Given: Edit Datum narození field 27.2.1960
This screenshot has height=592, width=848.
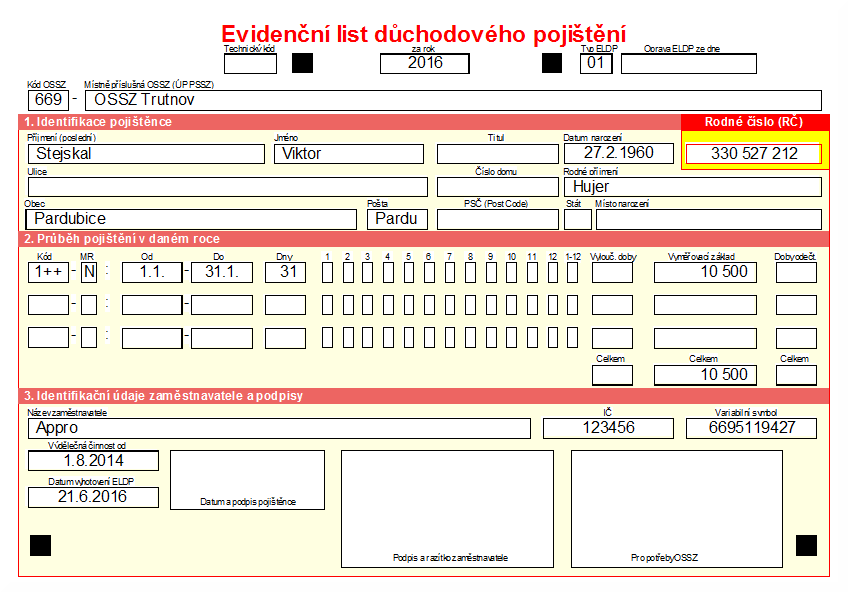Looking at the screenshot, I should point(619,154).
